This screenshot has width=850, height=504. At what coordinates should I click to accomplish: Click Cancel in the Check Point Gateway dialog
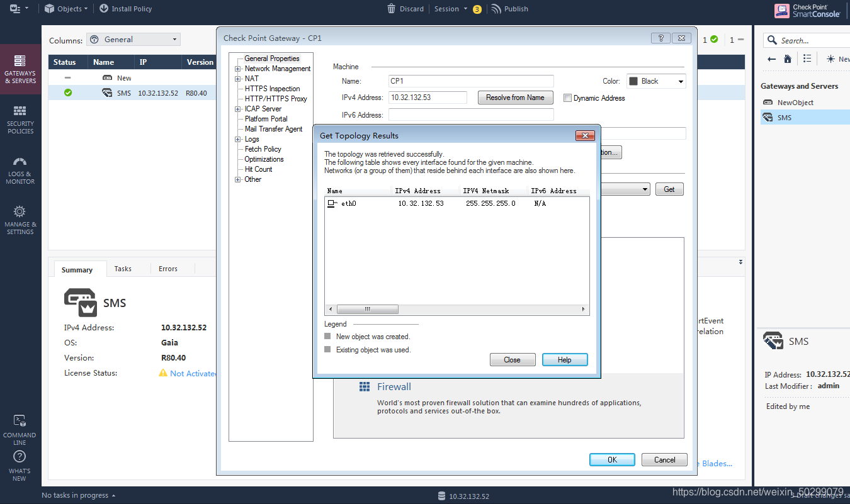tap(664, 460)
